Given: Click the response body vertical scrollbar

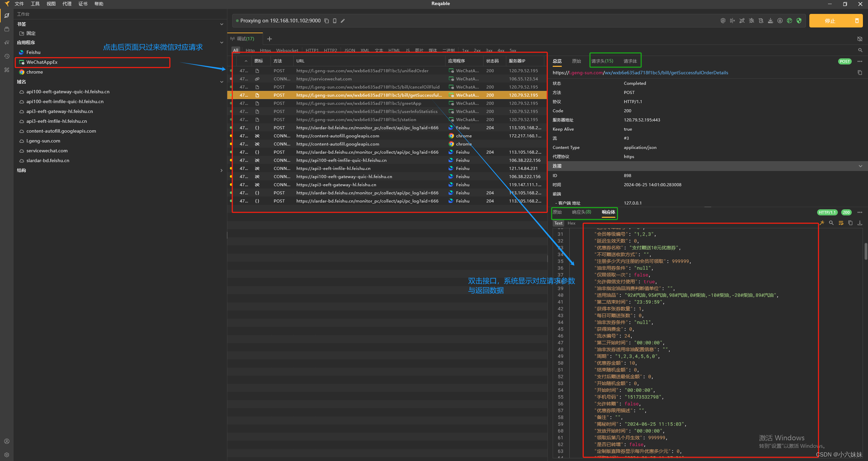Looking at the screenshot, I should [865, 251].
